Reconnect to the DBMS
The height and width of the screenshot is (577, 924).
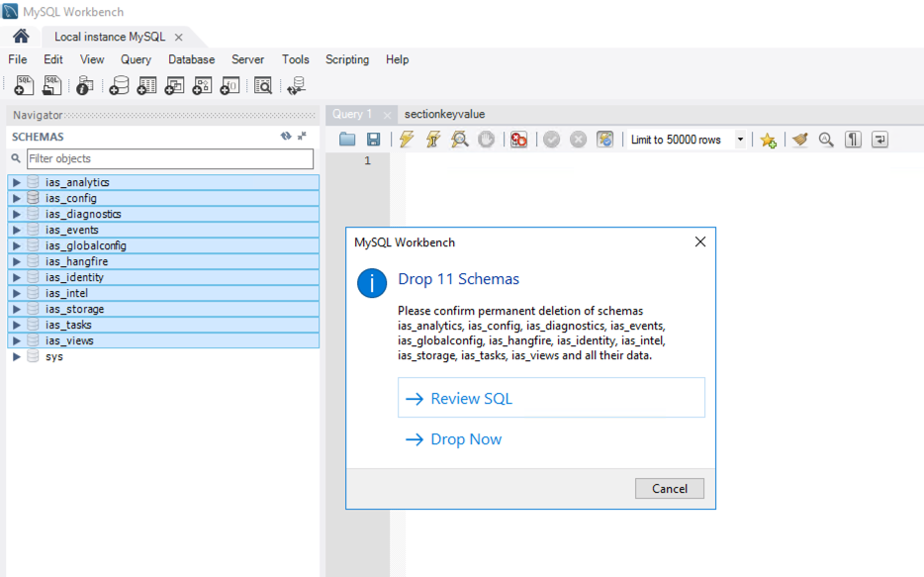pos(296,85)
